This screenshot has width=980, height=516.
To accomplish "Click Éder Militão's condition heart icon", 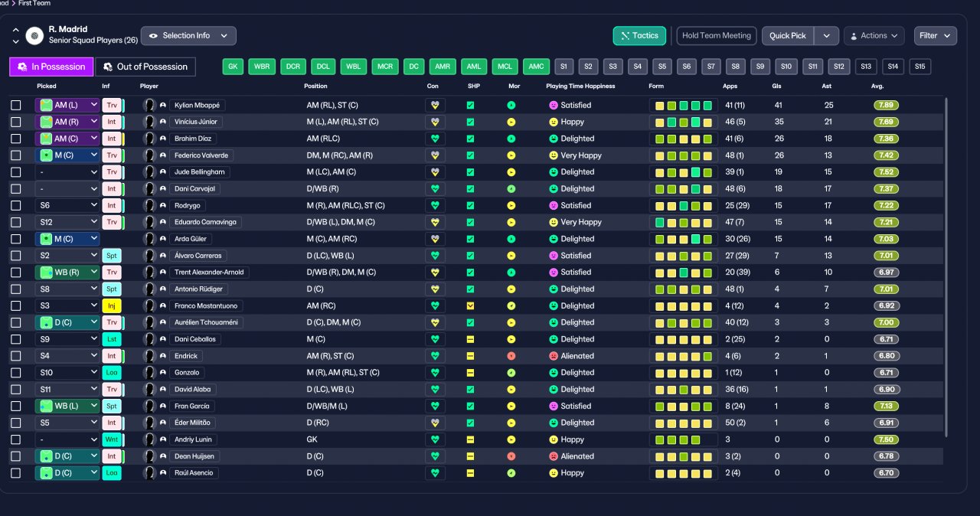I will [x=435, y=423].
